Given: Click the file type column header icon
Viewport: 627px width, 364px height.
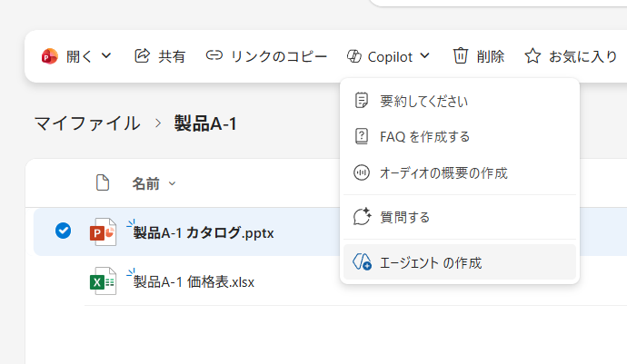Looking at the screenshot, I should [x=104, y=183].
